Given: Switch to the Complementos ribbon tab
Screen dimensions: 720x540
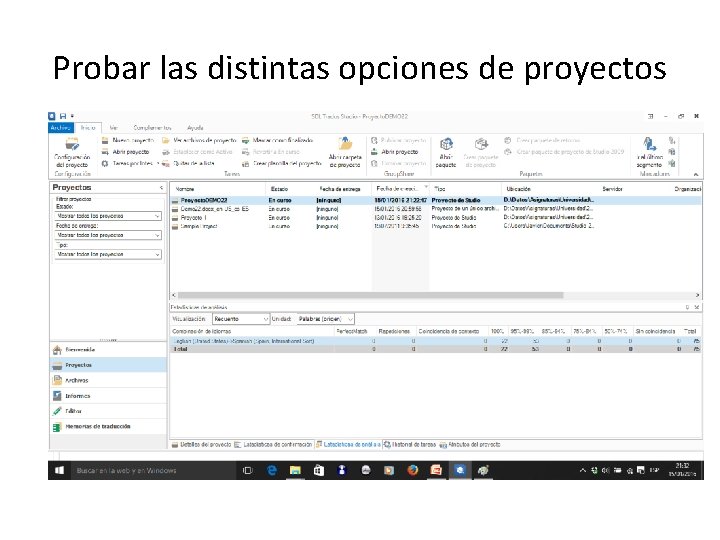Looking at the screenshot, I should [x=152, y=128].
